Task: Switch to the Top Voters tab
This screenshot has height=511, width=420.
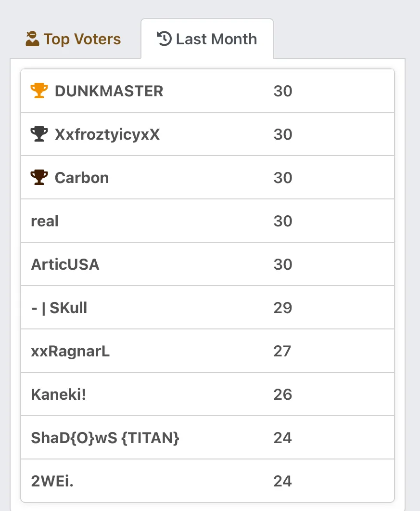Action: 73,39
